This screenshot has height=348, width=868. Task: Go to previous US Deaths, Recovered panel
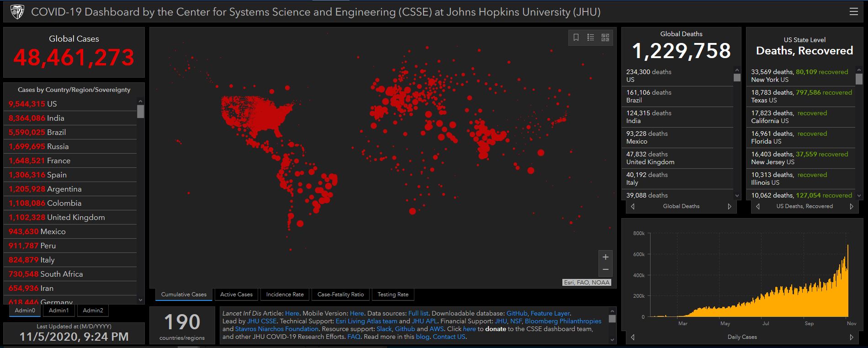[x=758, y=206]
